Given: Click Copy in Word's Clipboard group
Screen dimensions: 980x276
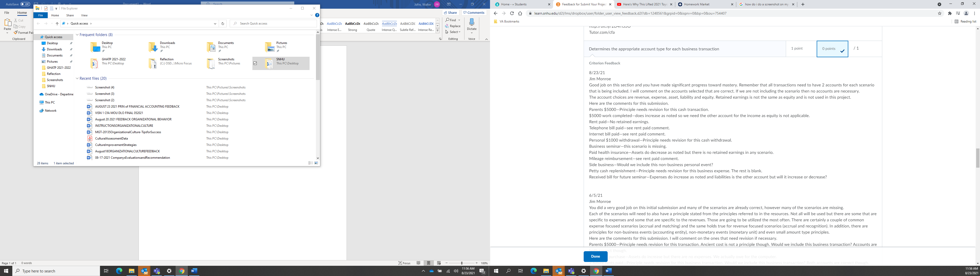Looking at the screenshot, I should 20,27.
